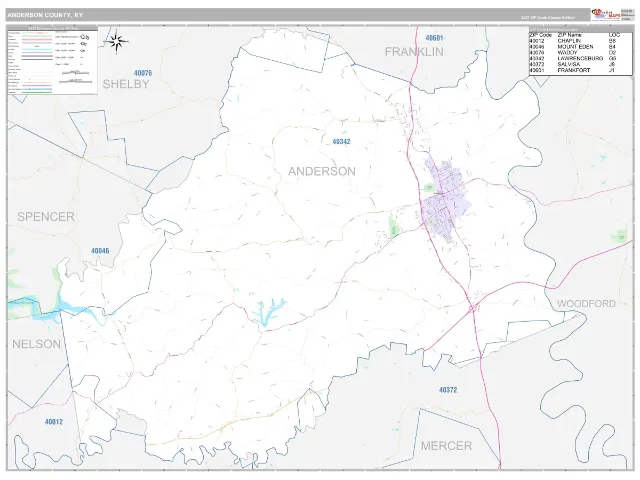Click ZIP code 40601 on the map

[434, 38]
